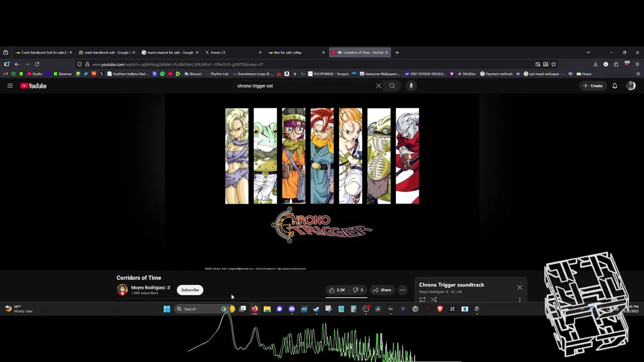Open the 2007 HONDA RIDGELINE bookmark
The image size is (644, 362).
[425, 74]
